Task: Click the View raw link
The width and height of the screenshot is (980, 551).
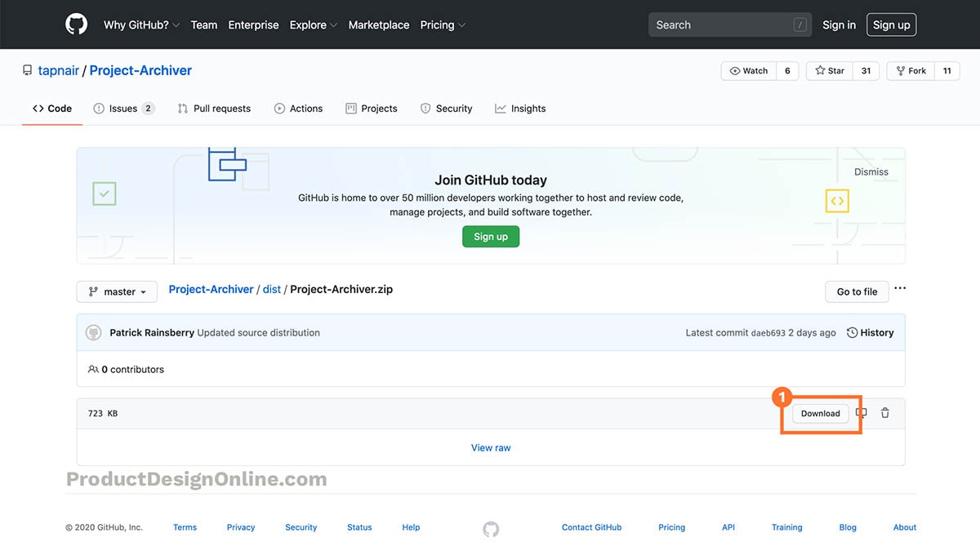Action: click(x=491, y=448)
